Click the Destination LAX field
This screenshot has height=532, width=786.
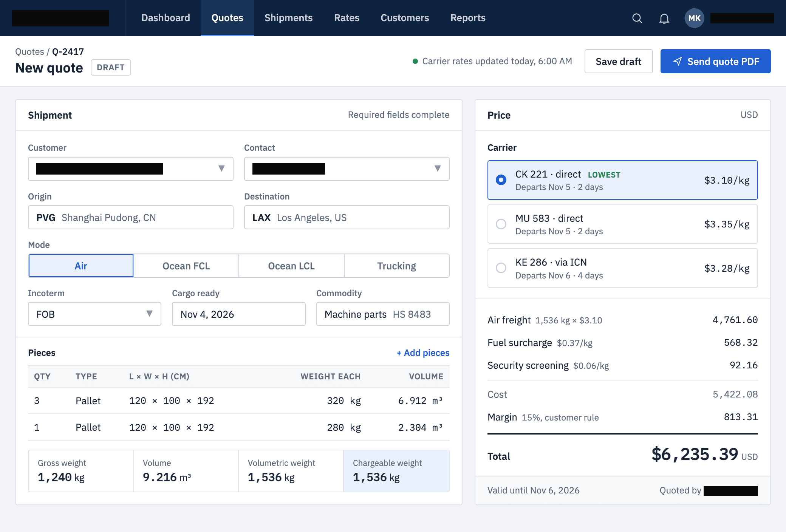pos(347,217)
